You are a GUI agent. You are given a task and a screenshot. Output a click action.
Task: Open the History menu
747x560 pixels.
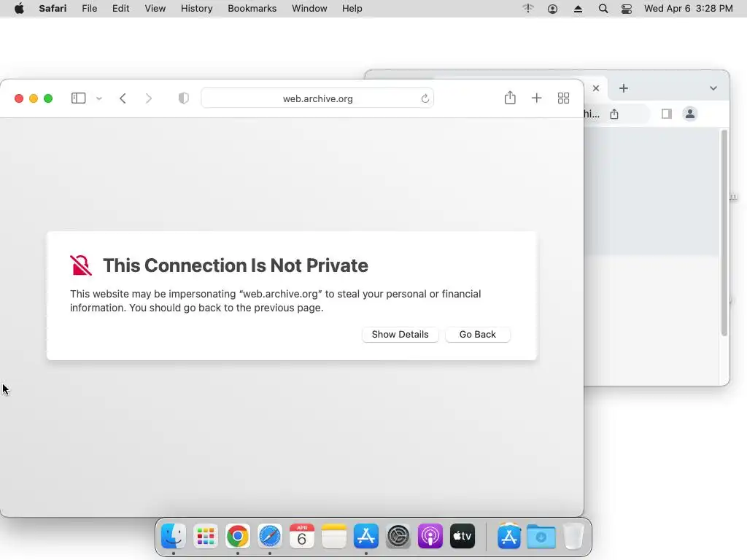(x=196, y=9)
